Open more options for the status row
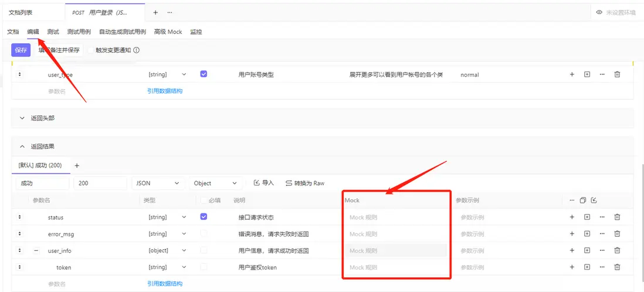The image size is (644, 292). click(602, 217)
